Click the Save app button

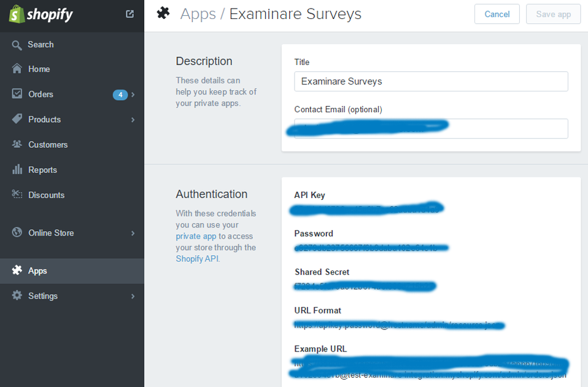[553, 14]
